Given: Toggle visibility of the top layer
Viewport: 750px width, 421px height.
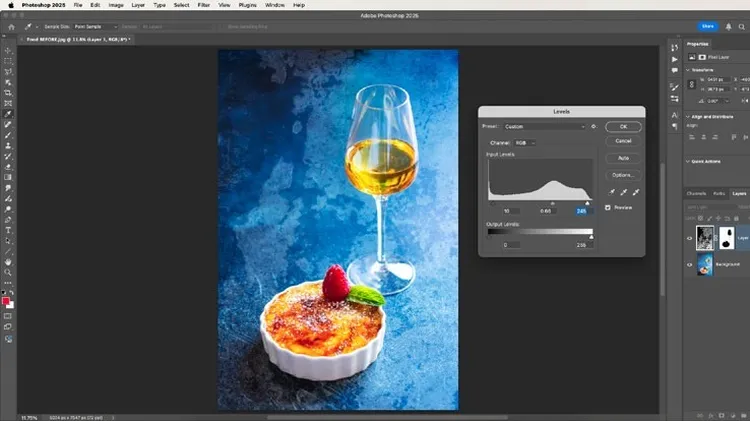Looking at the screenshot, I should pos(688,237).
